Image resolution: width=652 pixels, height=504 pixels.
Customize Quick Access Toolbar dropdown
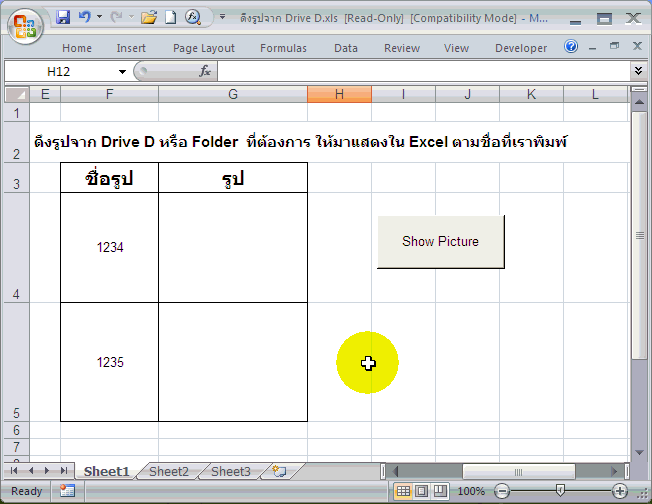(x=222, y=17)
